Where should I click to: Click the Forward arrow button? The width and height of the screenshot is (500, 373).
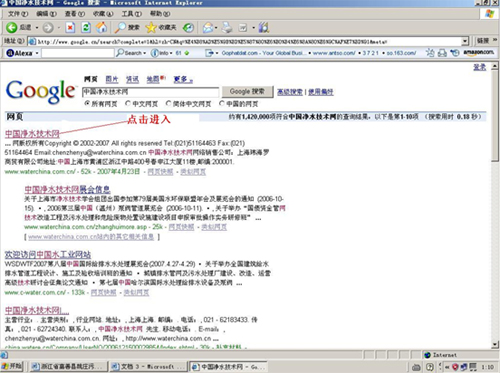click(x=48, y=28)
